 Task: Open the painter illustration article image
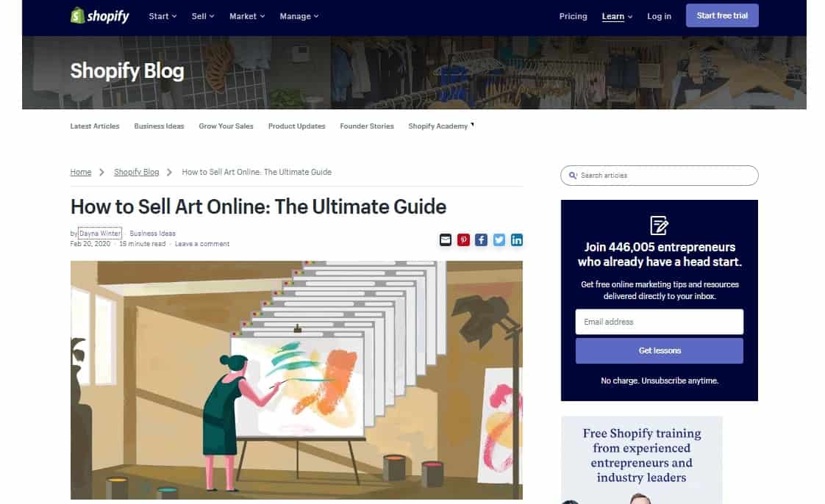tap(297, 380)
